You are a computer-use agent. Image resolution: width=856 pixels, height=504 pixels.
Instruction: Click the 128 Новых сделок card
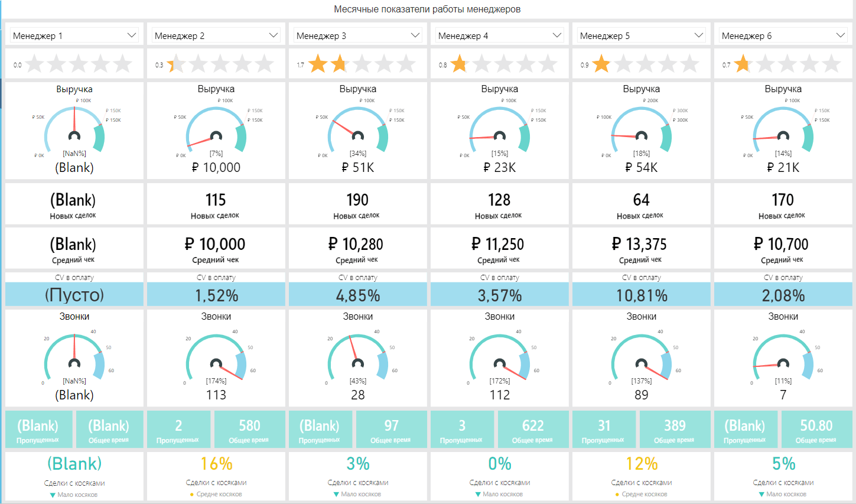(x=500, y=204)
